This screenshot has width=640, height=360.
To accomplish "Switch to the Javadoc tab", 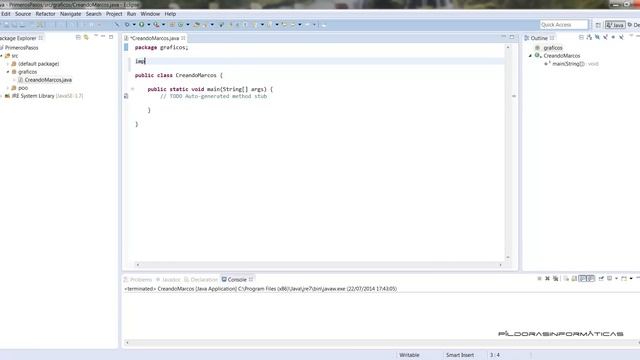I will pyautogui.click(x=168, y=280).
